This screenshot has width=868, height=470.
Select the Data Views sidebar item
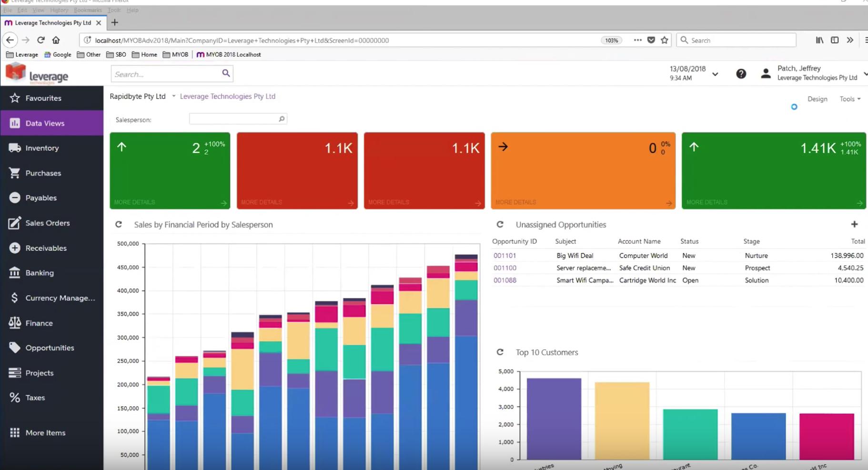tap(51, 123)
